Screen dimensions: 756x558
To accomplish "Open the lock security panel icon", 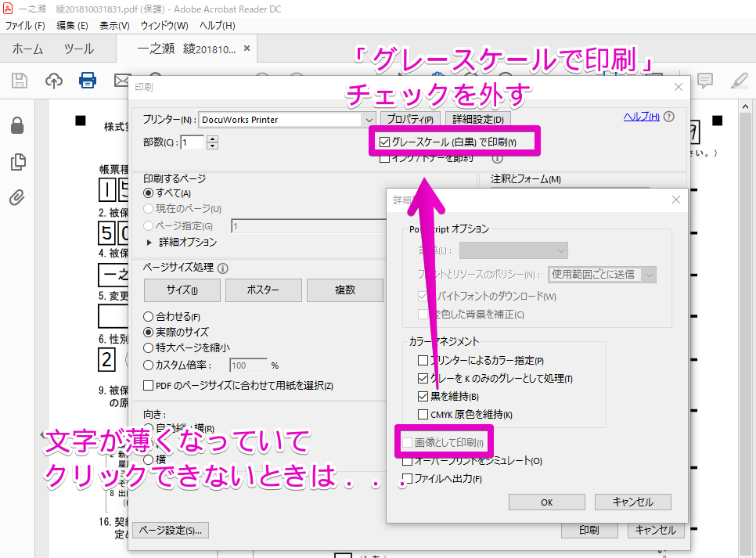I will 17,125.
